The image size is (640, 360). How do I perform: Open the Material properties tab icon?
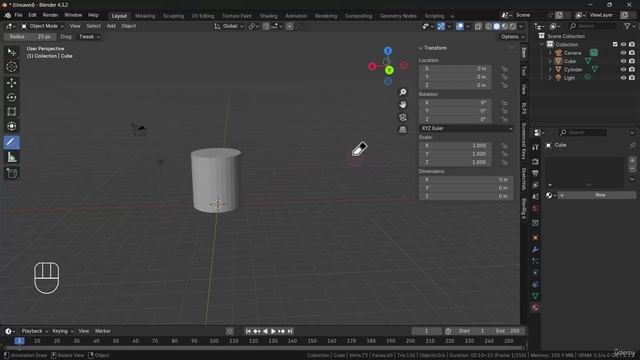click(535, 308)
